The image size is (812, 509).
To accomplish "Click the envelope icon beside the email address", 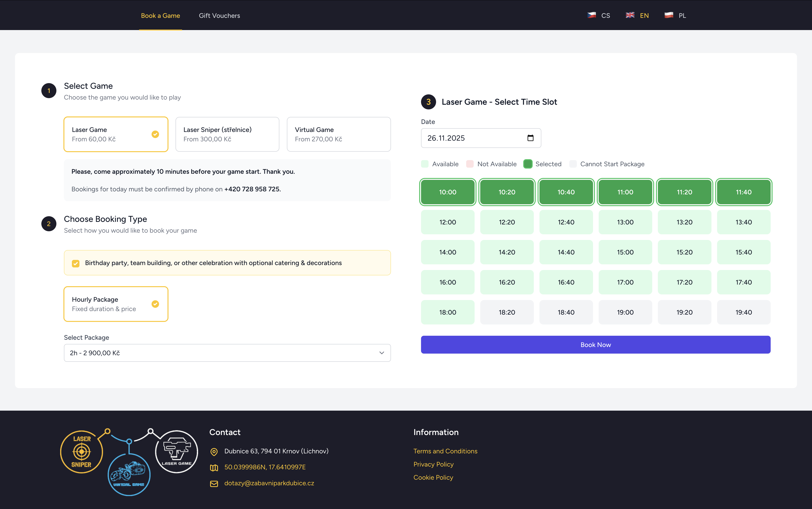I will 214,483.
